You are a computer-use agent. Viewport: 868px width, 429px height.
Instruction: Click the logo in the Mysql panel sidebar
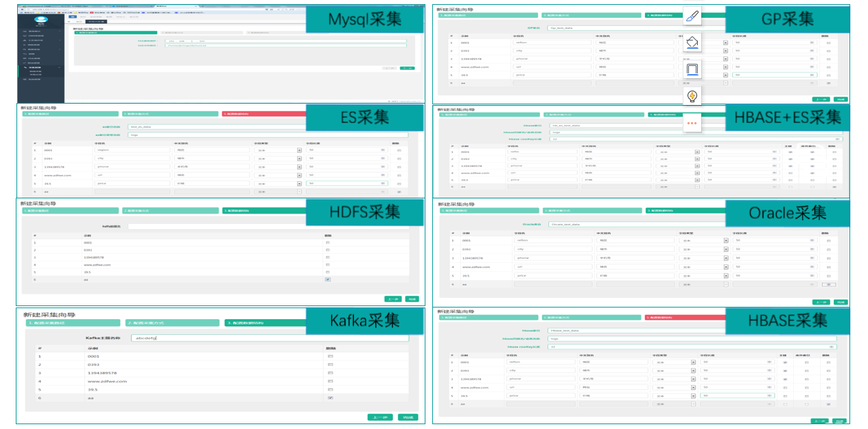coord(40,21)
